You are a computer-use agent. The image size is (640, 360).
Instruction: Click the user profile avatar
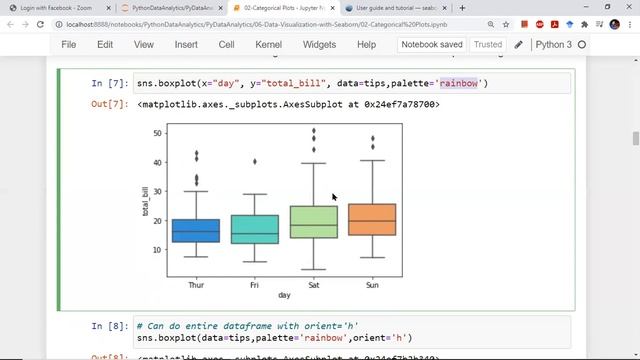click(x=615, y=24)
